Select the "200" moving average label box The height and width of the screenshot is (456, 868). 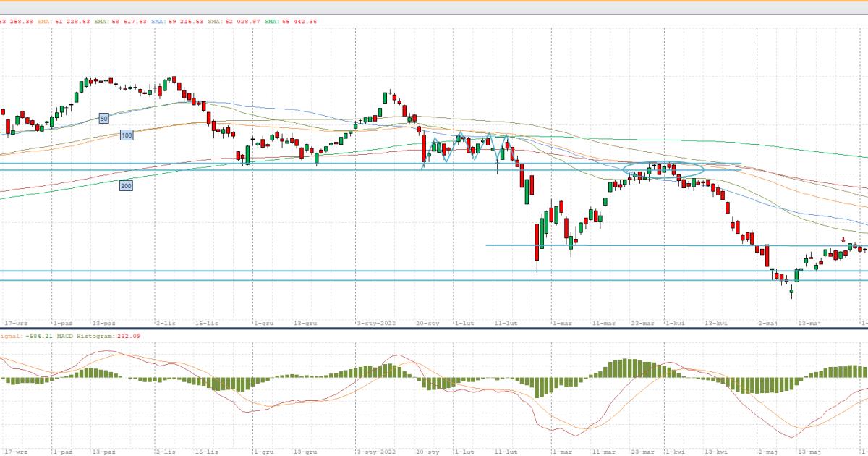click(126, 186)
